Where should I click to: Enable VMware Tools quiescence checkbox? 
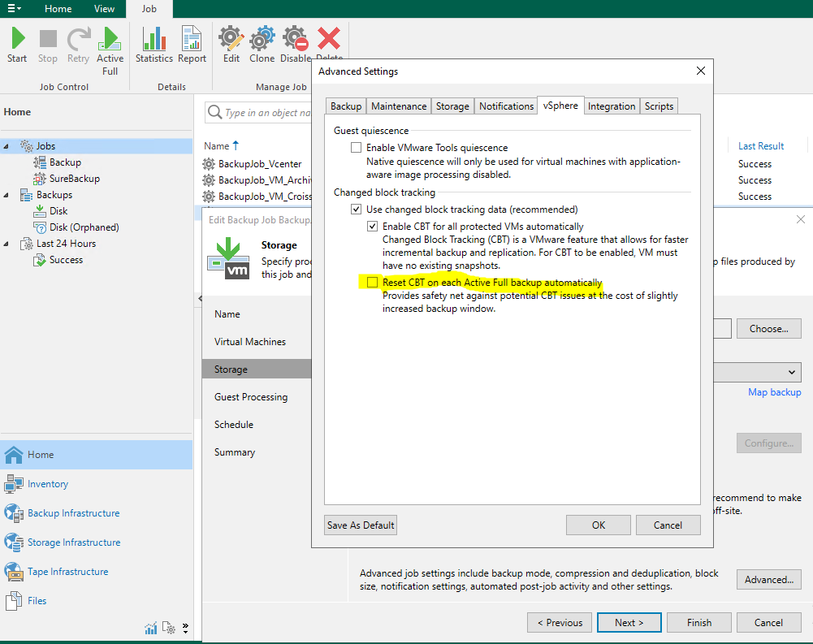(x=357, y=148)
